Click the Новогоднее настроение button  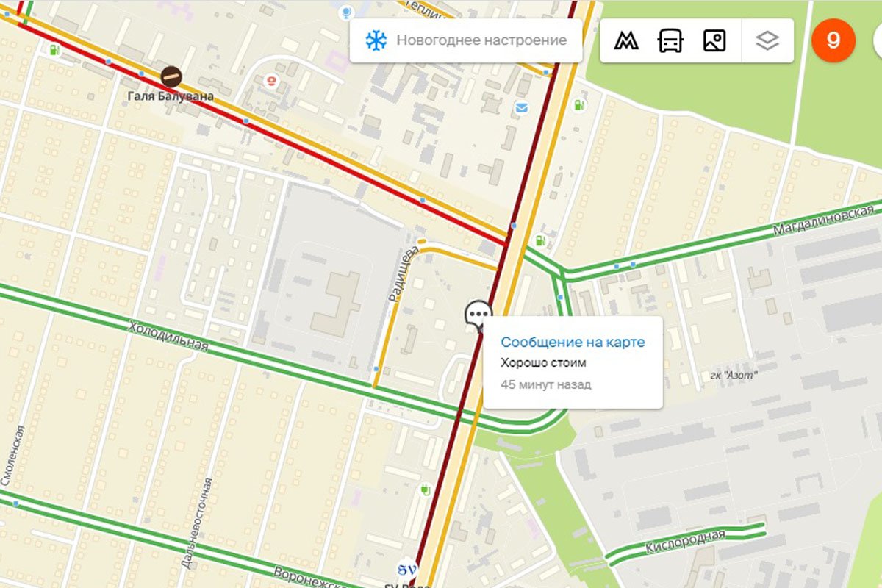[x=466, y=40]
